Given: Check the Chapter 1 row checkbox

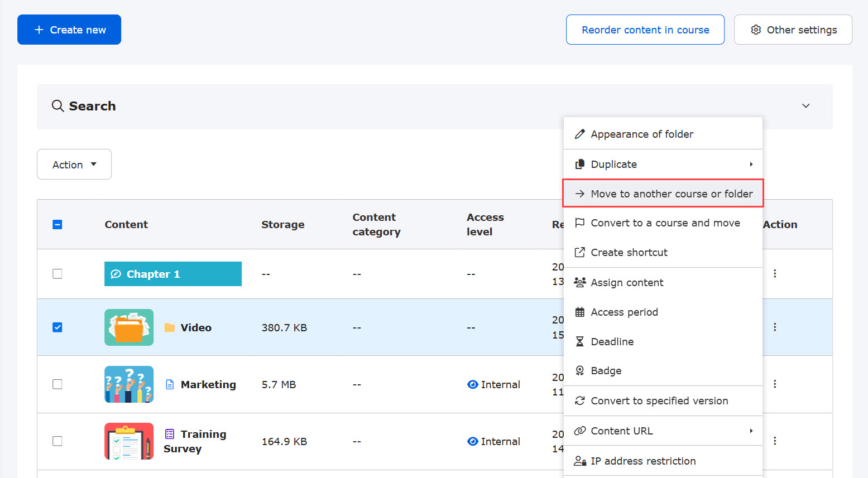Looking at the screenshot, I should pyautogui.click(x=57, y=274).
